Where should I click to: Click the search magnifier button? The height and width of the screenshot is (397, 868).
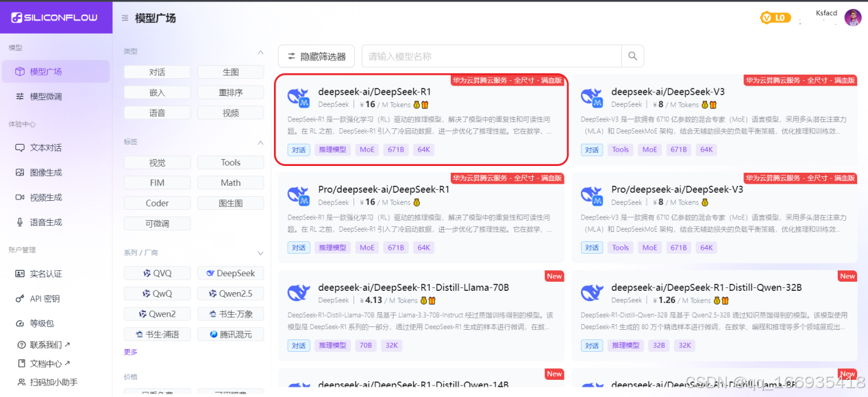(632, 56)
